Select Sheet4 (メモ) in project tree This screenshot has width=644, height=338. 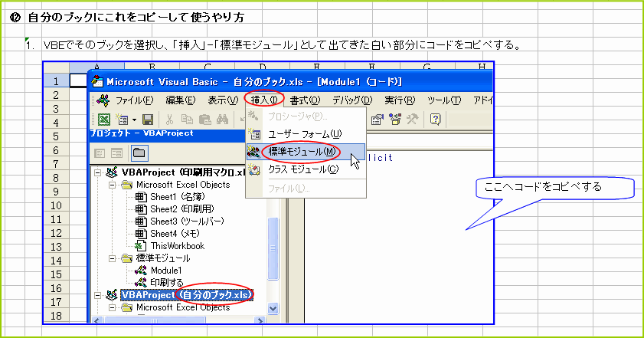(x=175, y=234)
